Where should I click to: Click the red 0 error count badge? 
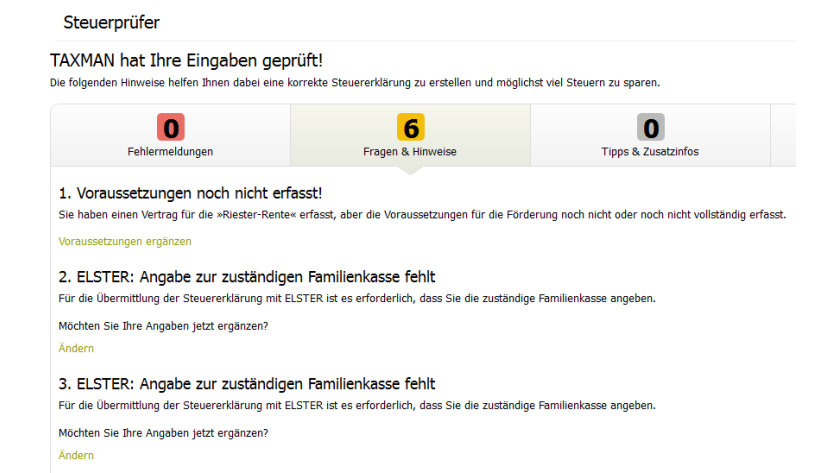click(x=171, y=128)
